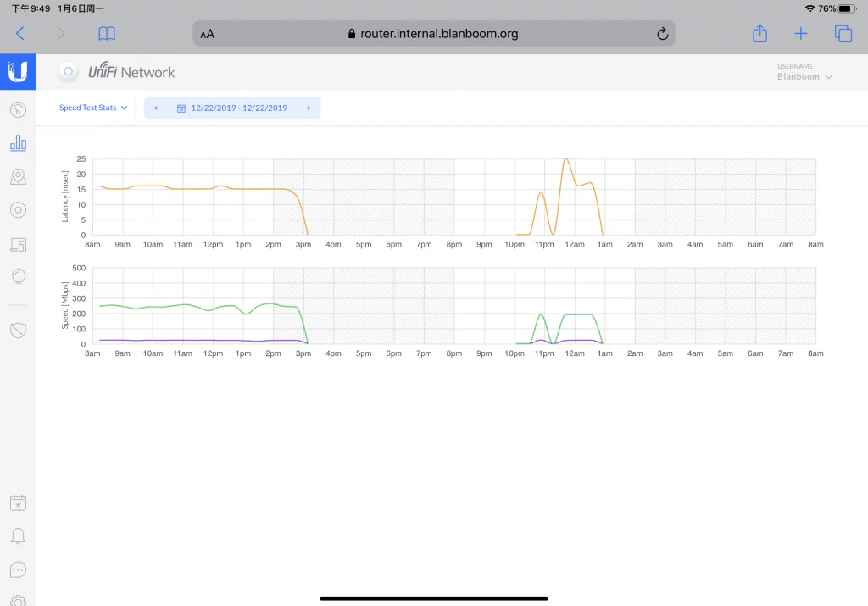868x606 pixels.
Task: Open the Settings gear icon
Action: 19,600
